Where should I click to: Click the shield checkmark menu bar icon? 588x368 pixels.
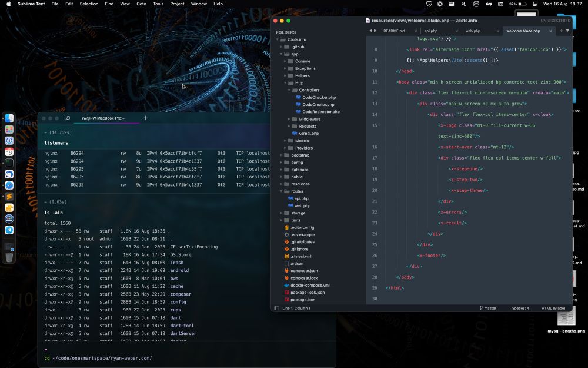click(x=429, y=4)
